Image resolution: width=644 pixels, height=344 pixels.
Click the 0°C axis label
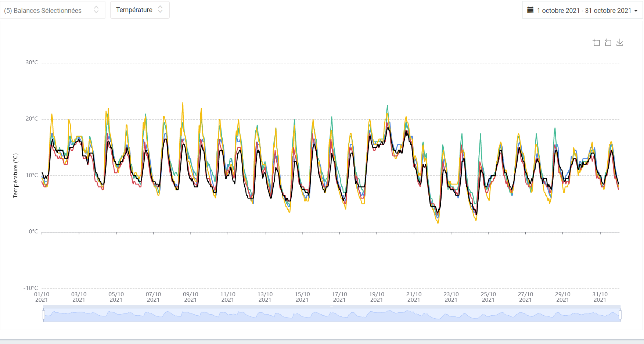pos(33,232)
